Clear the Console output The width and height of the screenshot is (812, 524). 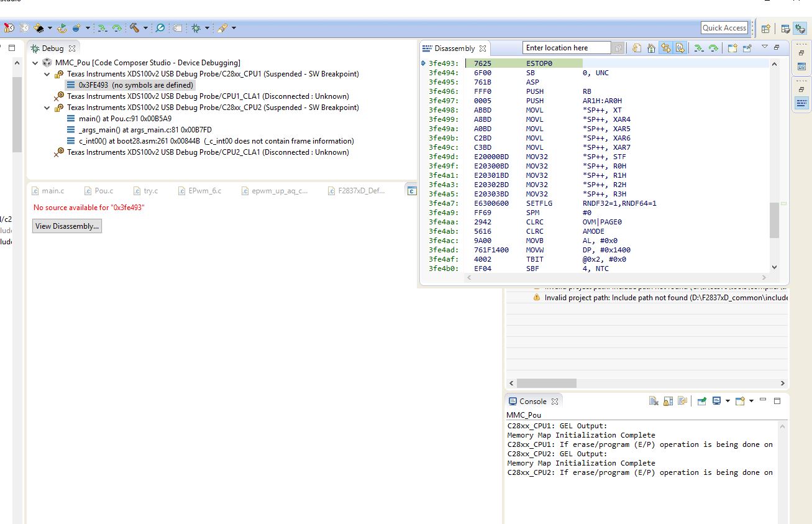(654, 401)
